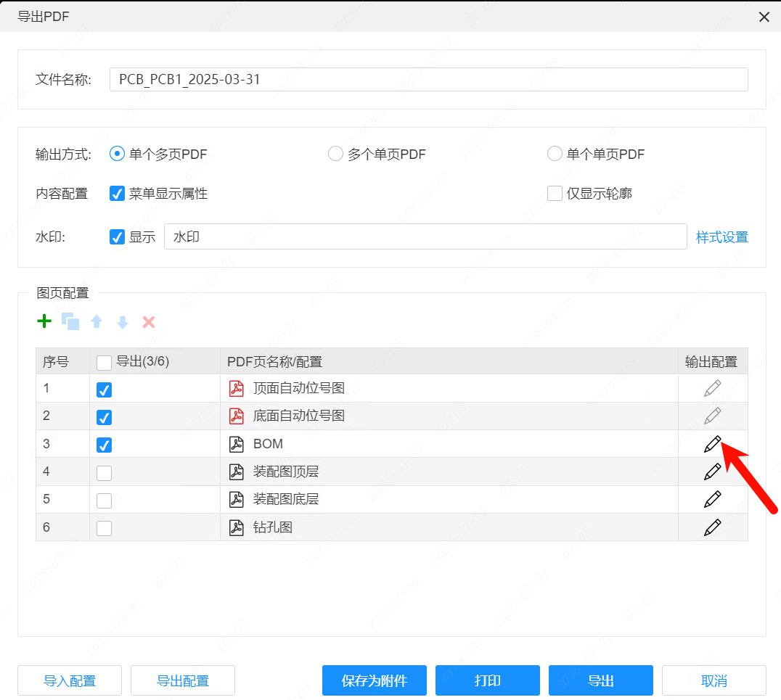The height and width of the screenshot is (700, 781).
Task: Open the watermark 样式设置 link
Action: pos(722,236)
